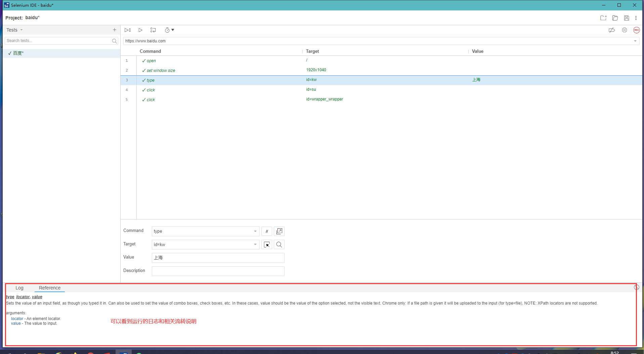Viewport: 644px width, 354px height.
Task: Add a new test with plus icon
Action: [x=115, y=30]
